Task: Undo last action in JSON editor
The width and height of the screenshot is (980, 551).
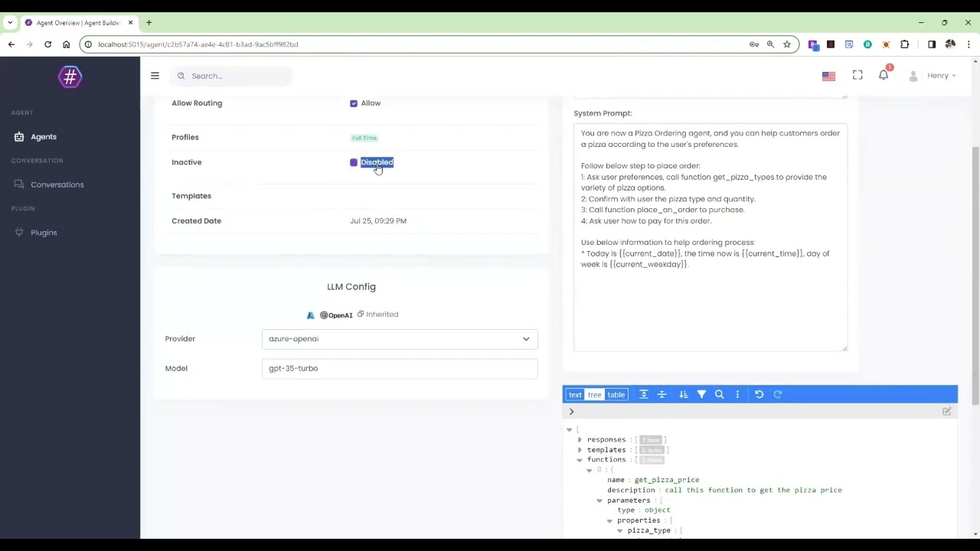Action: 759,394
